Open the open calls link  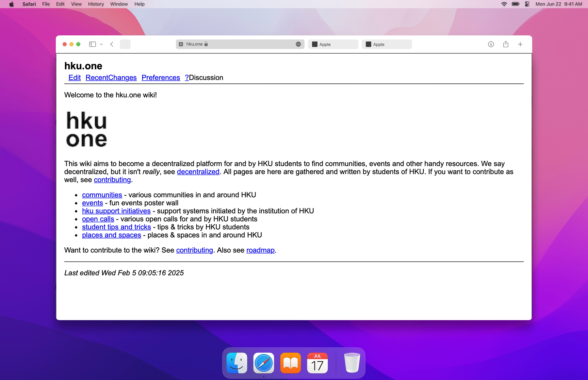click(x=98, y=219)
